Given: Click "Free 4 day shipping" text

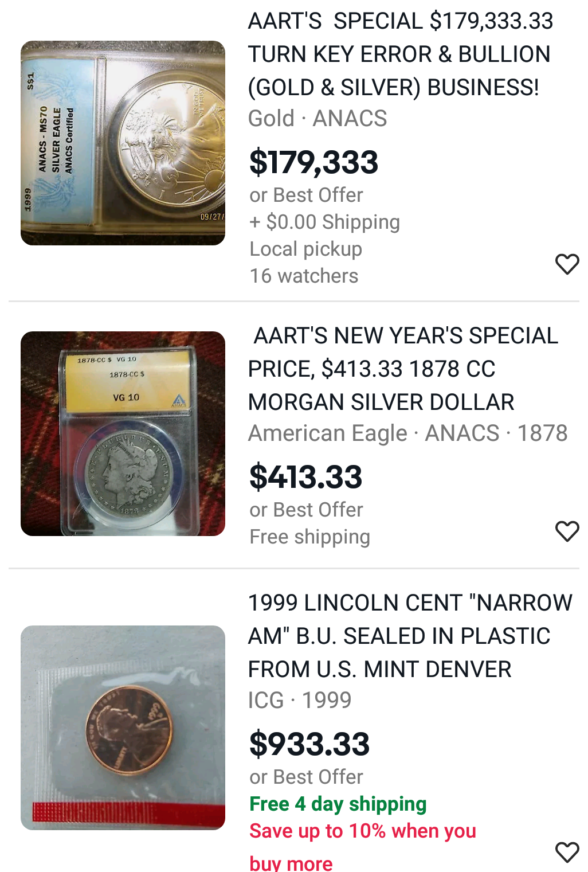Looking at the screenshot, I should [x=338, y=804].
